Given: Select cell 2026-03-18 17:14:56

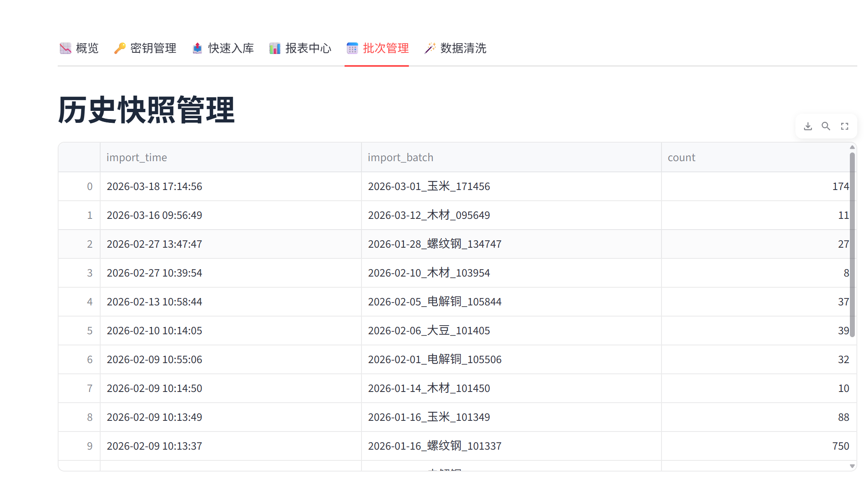Looking at the screenshot, I should point(231,186).
